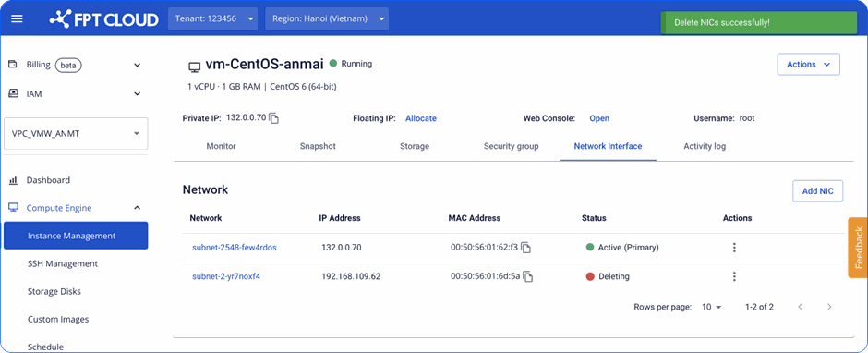Expand the Billing menu chevron

coord(138,65)
